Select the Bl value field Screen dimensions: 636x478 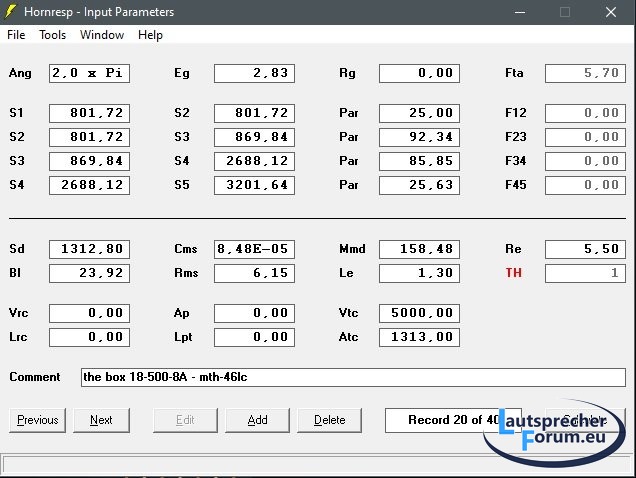click(89, 273)
